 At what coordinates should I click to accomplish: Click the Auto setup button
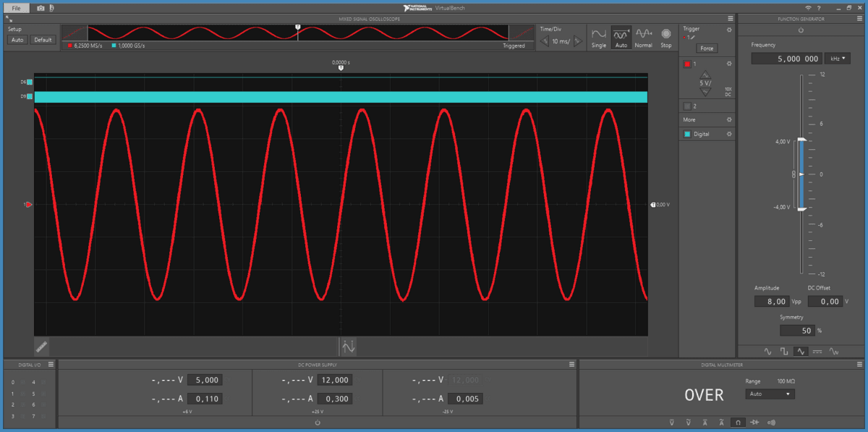tap(18, 40)
